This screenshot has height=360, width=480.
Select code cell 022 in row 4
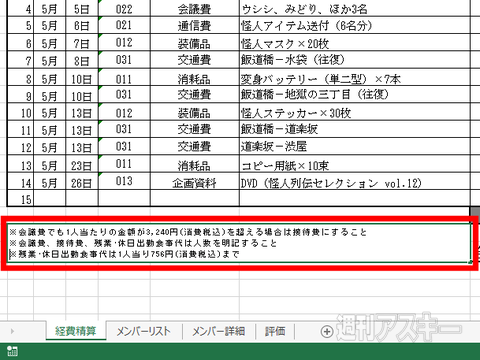coord(124,9)
